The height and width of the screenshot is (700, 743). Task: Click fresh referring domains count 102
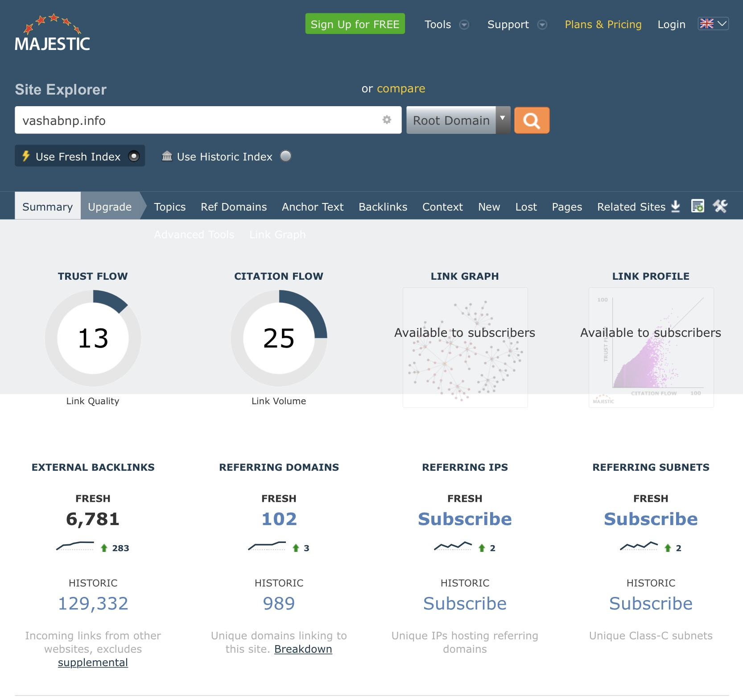(279, 519)
